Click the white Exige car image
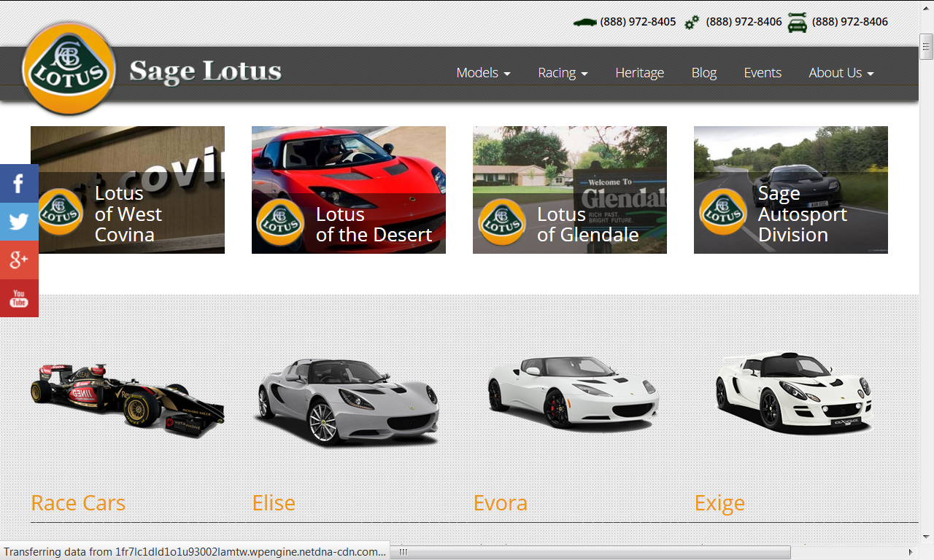 coord(793,392)
